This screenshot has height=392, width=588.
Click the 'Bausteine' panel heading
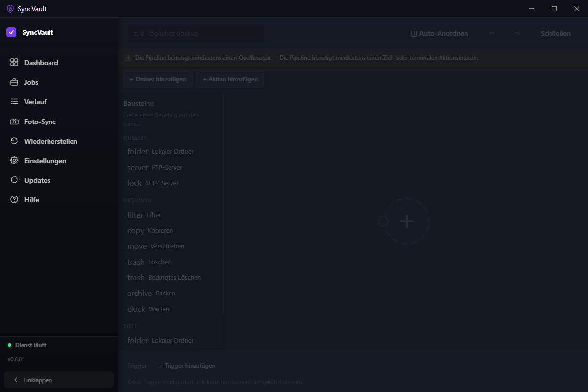click(139, 104)
